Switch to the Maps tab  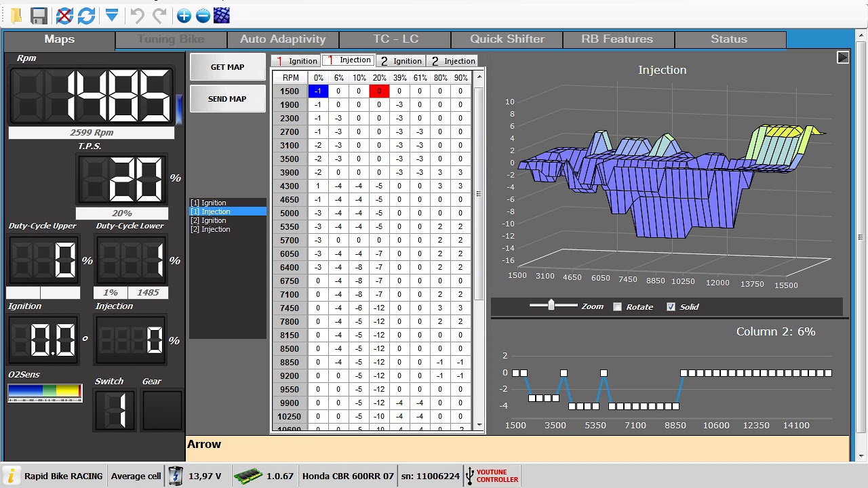pos(60,39)
